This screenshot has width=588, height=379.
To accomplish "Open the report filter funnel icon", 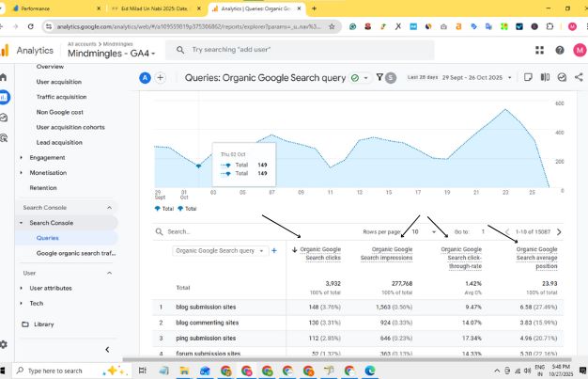I will pos(379,77).
